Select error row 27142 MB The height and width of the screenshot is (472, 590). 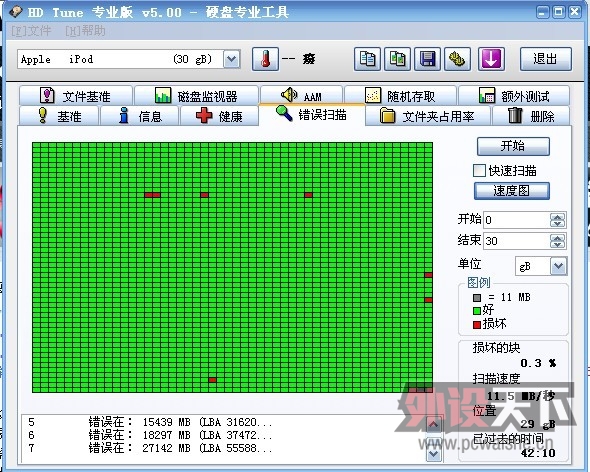pyautogui.click(x=223, y=448)
